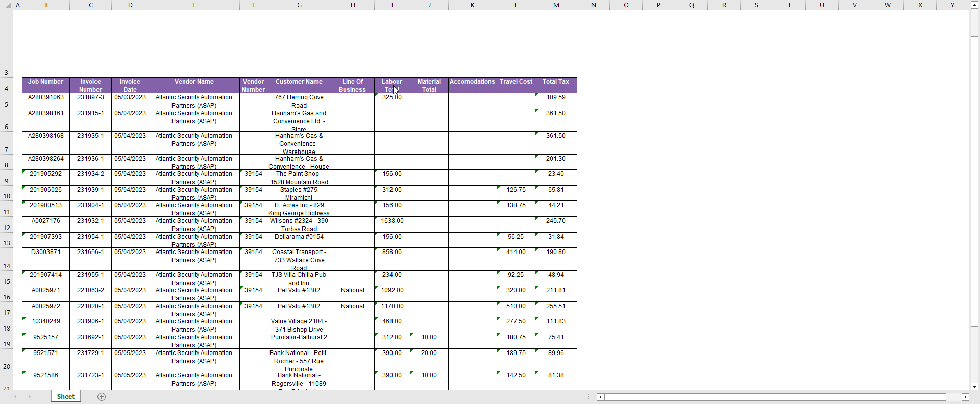The width and height of the screenshot is (980, 404).
Task: Select total tax 201.30 cell
Action: (556, 162)
